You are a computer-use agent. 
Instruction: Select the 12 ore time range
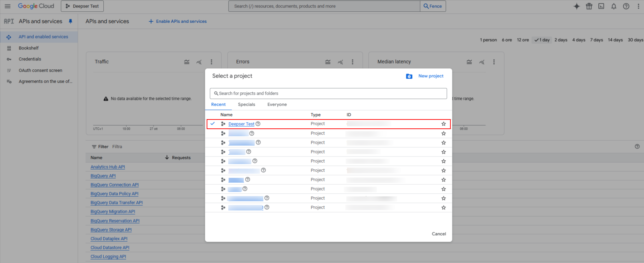(523, 40)
